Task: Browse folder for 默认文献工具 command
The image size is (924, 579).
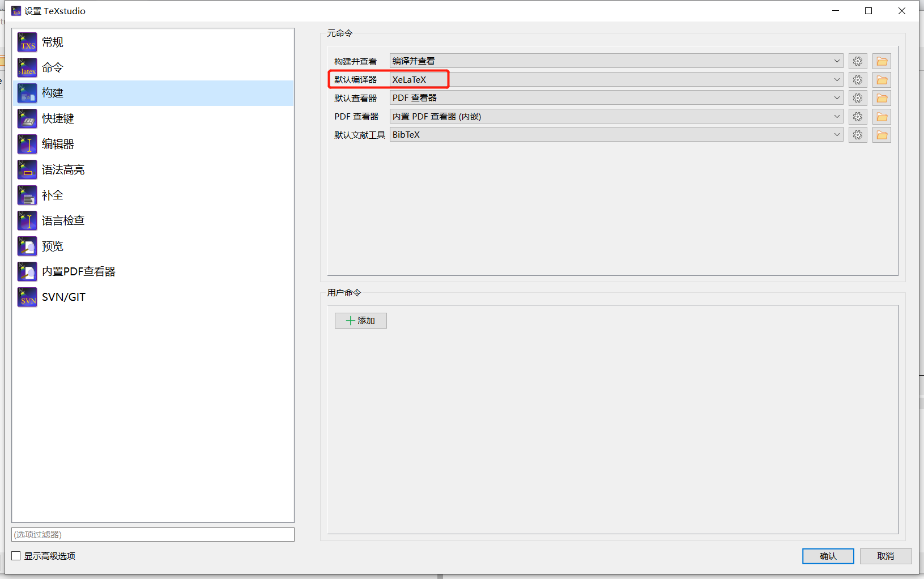Action: pyautogui.click(x=882, y=135)
